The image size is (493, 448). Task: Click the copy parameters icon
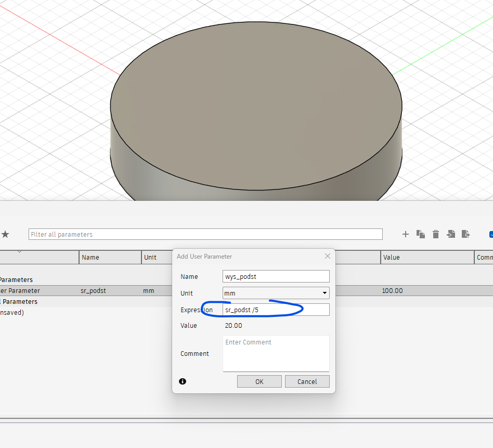[421, 234]
